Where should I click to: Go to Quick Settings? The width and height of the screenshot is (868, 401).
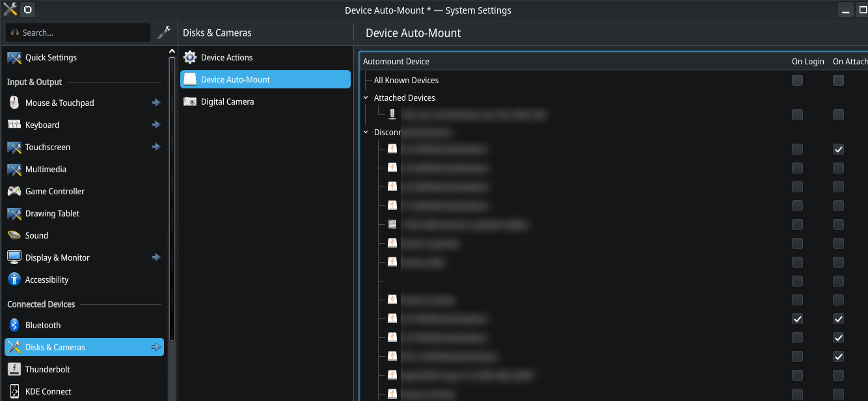[51, 57]
